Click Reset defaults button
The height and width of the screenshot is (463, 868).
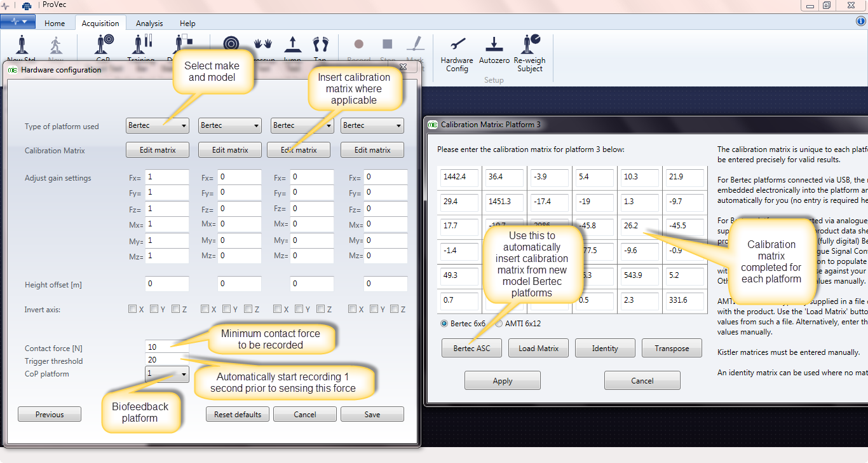(x=238, y=414)
